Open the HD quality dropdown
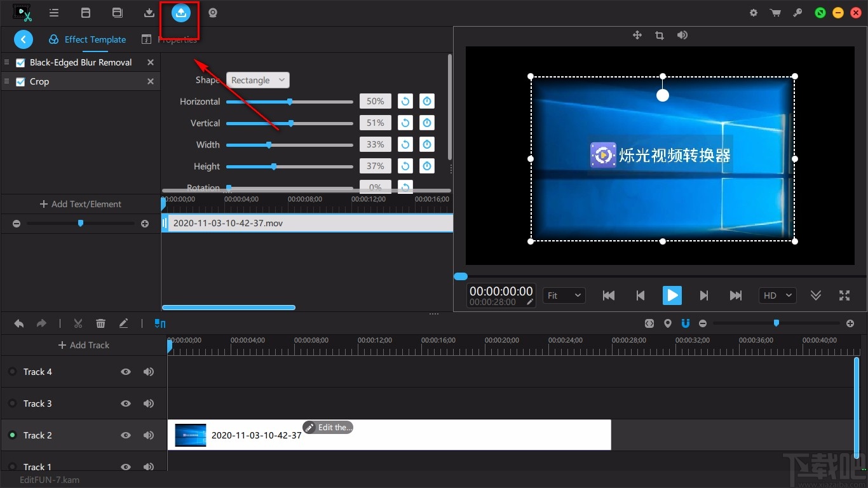 (x=778, y=295)
